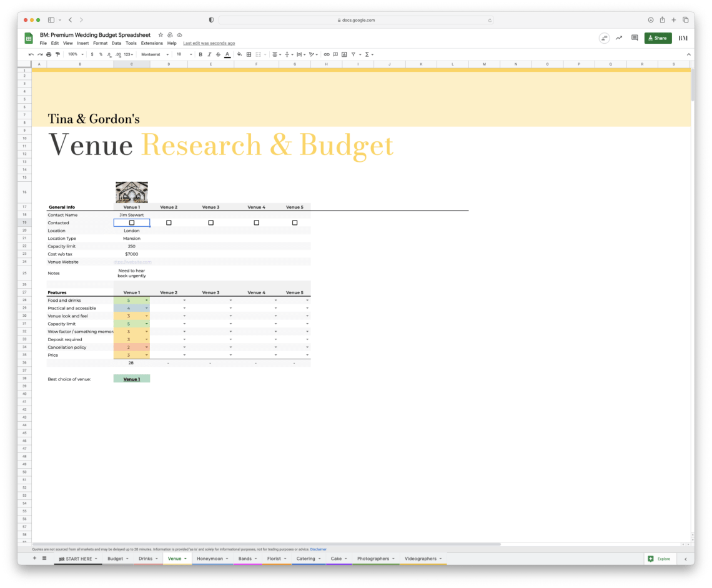
Task: Open the Montserrat font dropdown
Action: (x=155, y=54)
